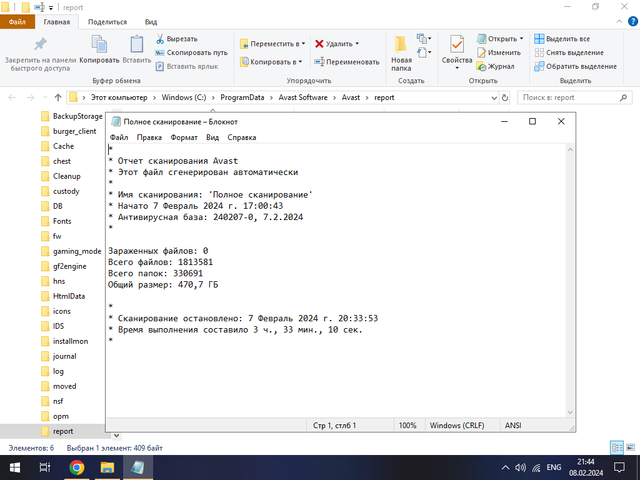Expand the address bar history dropdown
This screenshot has width=640, height=480.
point(494,98)
